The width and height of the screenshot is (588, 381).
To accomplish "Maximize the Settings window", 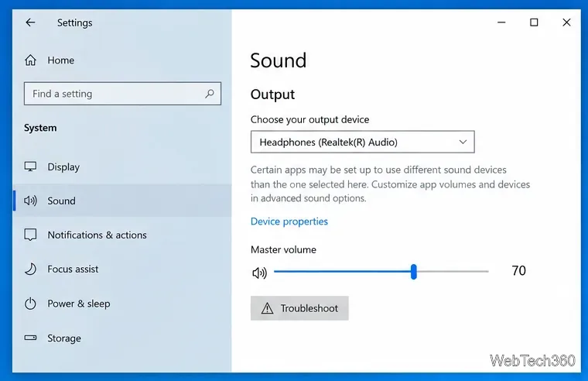I will click(534, 22).
